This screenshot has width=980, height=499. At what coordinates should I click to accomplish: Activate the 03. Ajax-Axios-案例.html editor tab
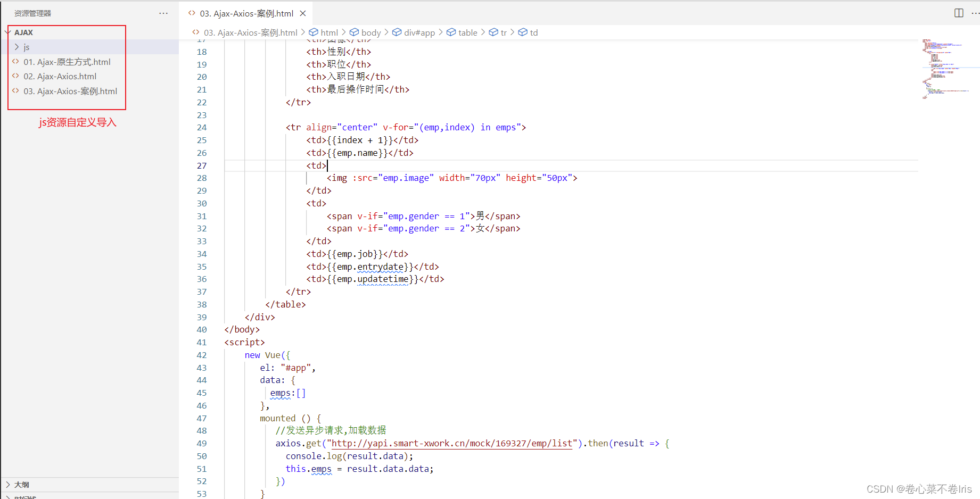tap(246, 13)
